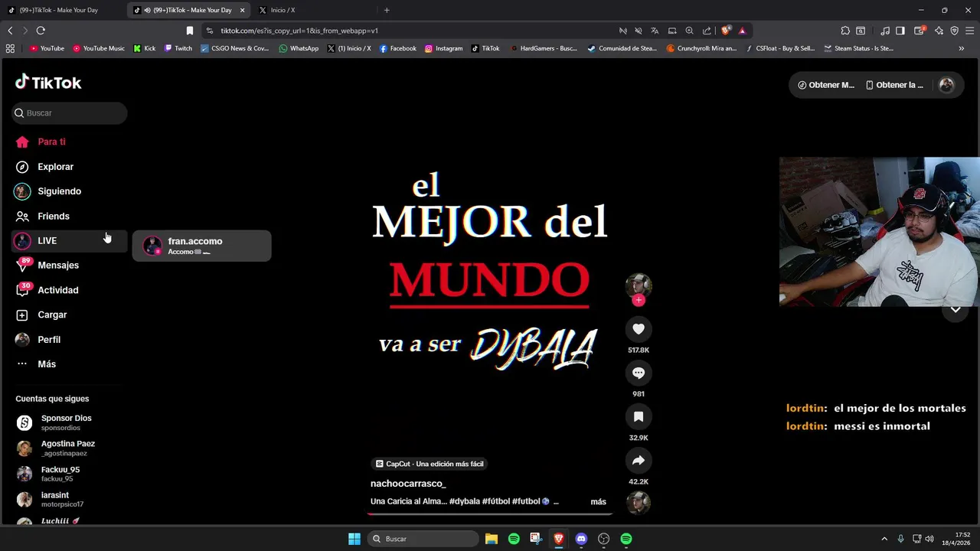
Task: Open the Brave wallet icon
Action: [921, 31]
